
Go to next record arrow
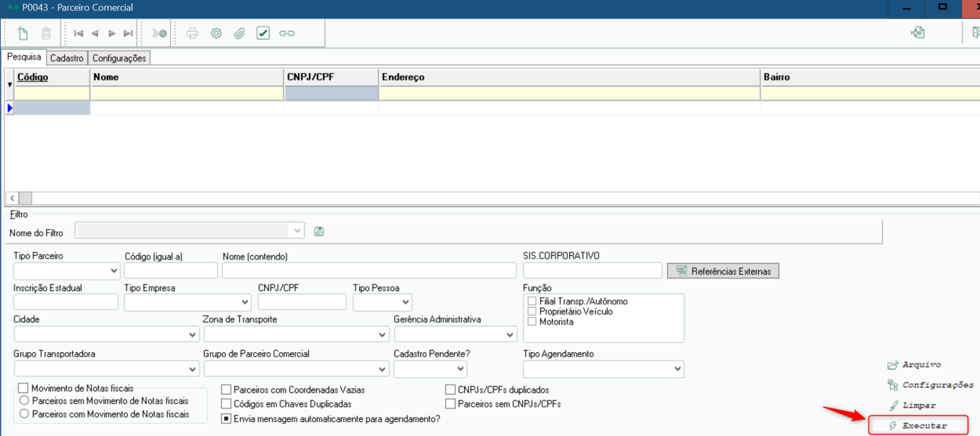(x=112, y=33)
